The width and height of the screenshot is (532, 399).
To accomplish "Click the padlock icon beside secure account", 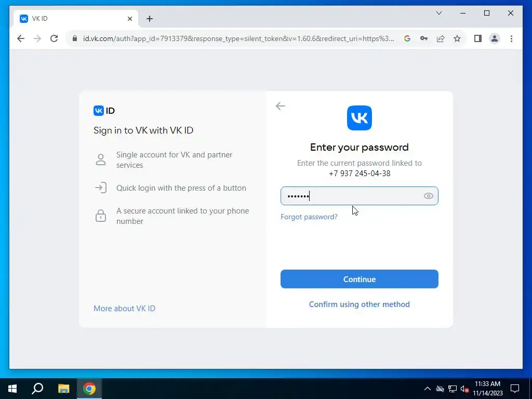I will pos(100,216).
